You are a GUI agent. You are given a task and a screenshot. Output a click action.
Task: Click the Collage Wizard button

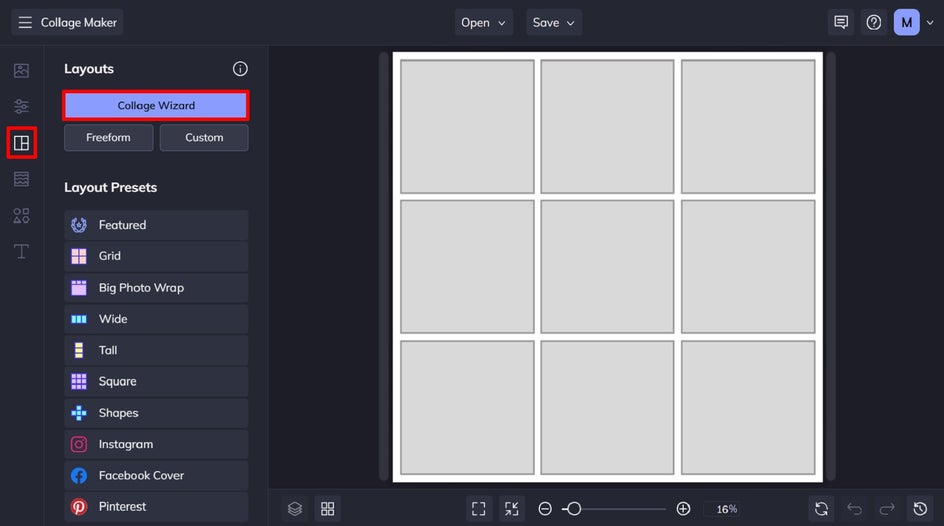(x=156, y=105)
